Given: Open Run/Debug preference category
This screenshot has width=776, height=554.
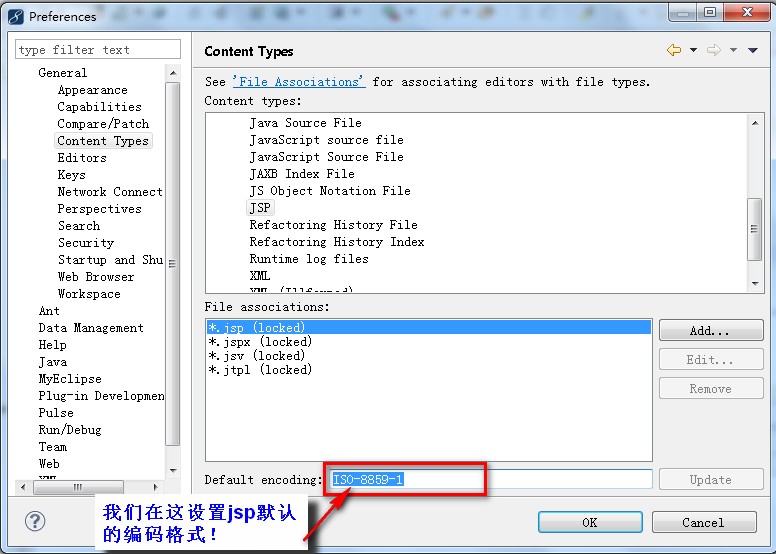Looking at the screenshot, I should point(70,430).
